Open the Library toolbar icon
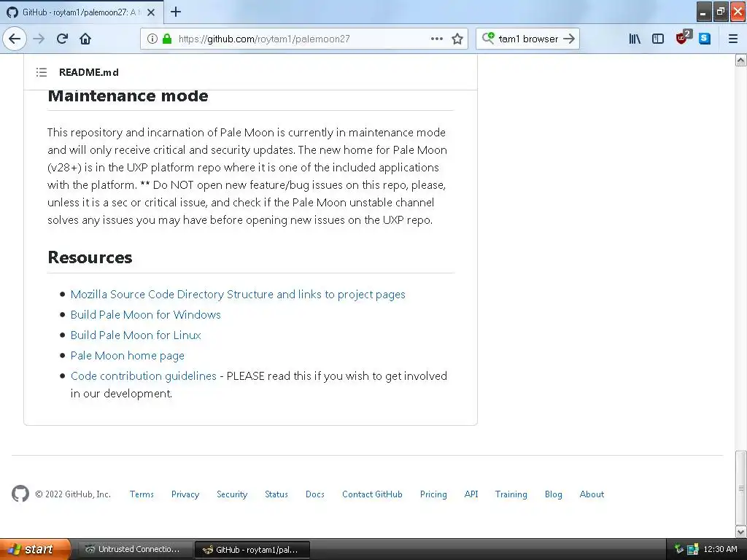747x560 pixels. [635, 39]
